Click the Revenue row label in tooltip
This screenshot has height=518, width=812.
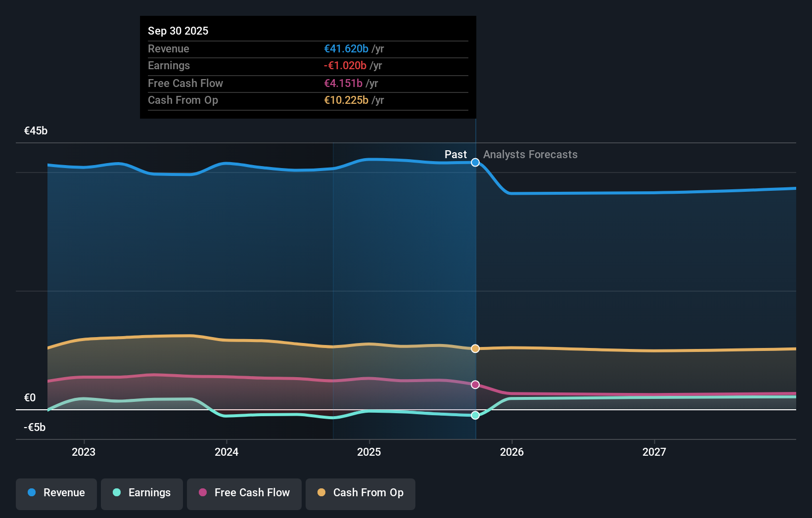point(169,49)
